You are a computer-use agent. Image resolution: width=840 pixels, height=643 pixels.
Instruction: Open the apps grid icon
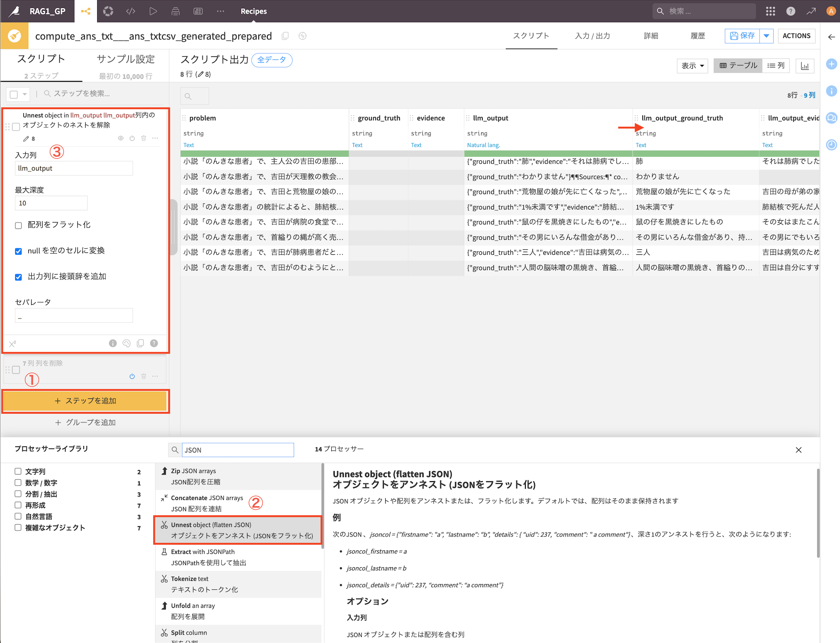pyautogui.click(x=770, y=11)
